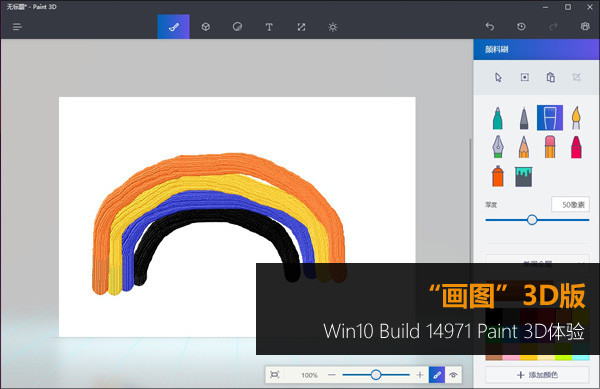Choose the lime green color swatch
The image size is (600, 389).
click(x=564, y=358)
